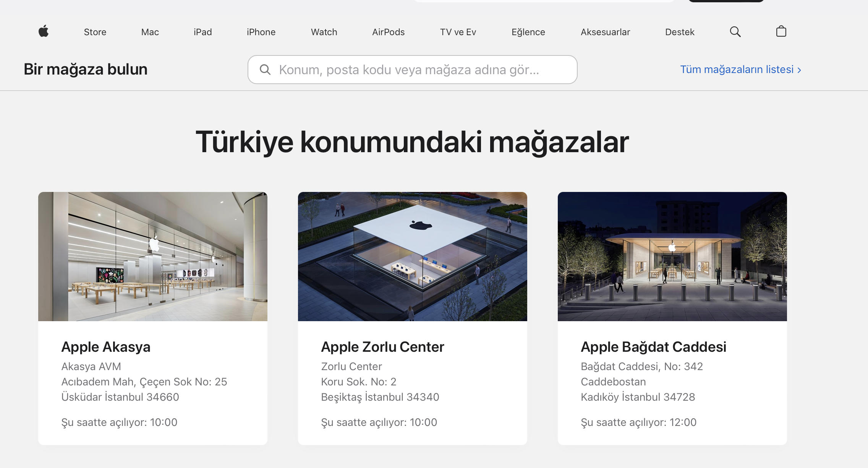868x468 pixels.
Task: Focus the store location search field
Action: [x=420, y=70]
